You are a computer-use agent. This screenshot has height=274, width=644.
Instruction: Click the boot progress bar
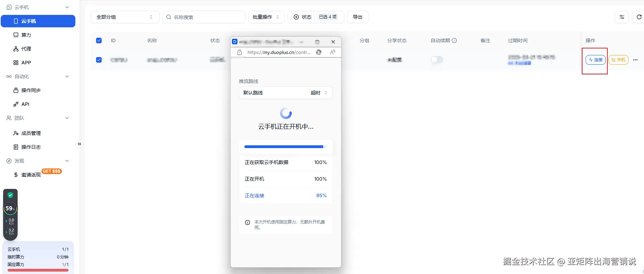click(x=286, y=147)
